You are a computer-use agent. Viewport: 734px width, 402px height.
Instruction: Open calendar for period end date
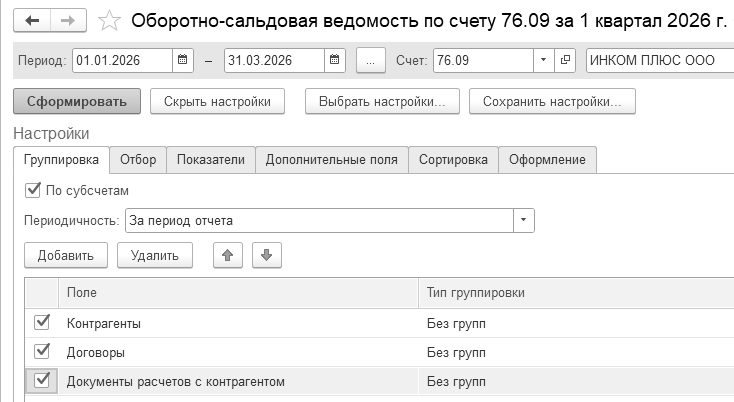click(335, 61)
